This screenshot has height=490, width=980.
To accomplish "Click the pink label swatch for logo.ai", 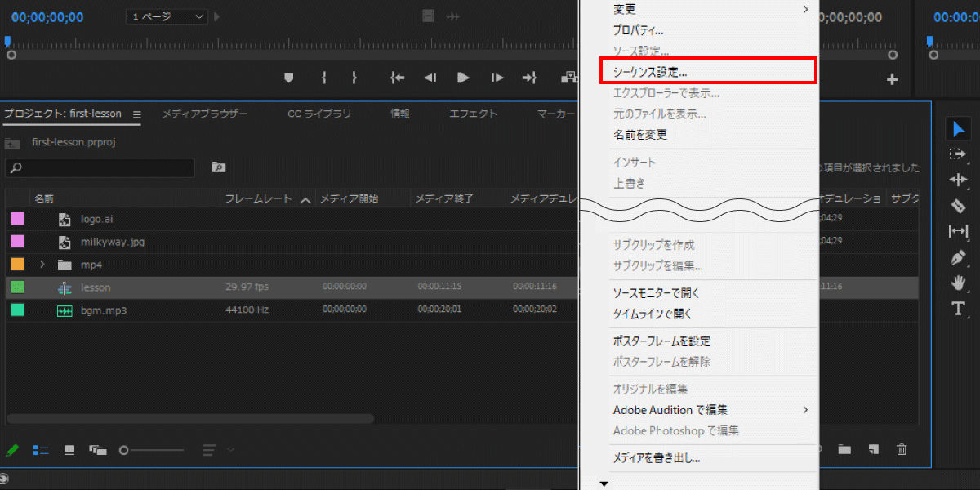I will coord(17,219).
